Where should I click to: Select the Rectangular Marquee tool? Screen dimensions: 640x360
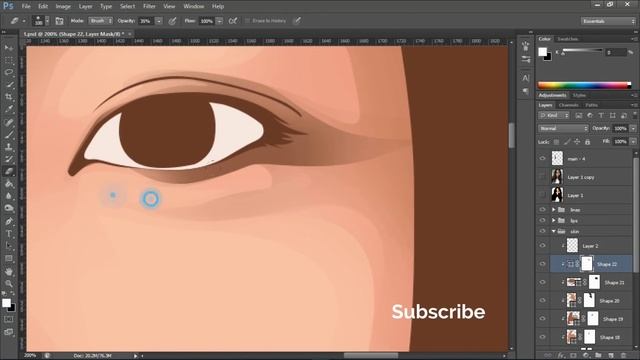(9, 60)
